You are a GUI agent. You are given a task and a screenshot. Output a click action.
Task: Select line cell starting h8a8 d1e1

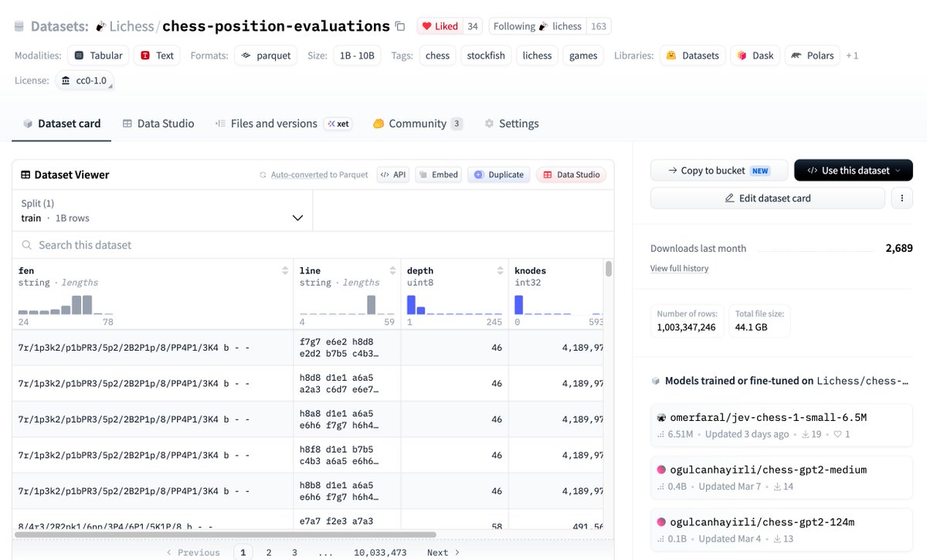[347, 419]
